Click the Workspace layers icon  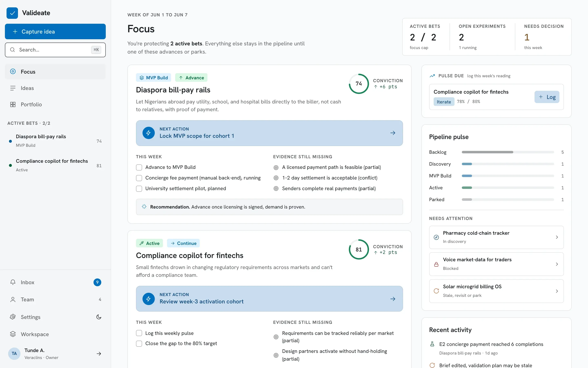click(13, 334)
